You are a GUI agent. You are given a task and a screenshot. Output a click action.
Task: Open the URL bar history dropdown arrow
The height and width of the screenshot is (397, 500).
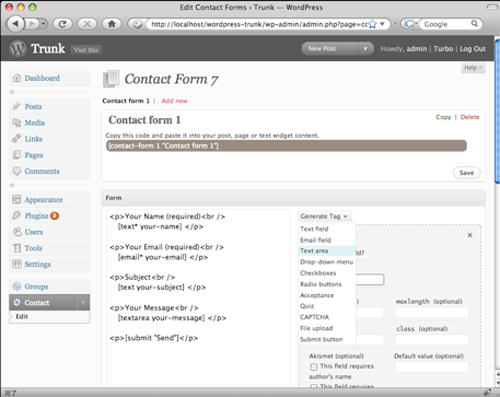pyautogui.click(x=382, y=24)
